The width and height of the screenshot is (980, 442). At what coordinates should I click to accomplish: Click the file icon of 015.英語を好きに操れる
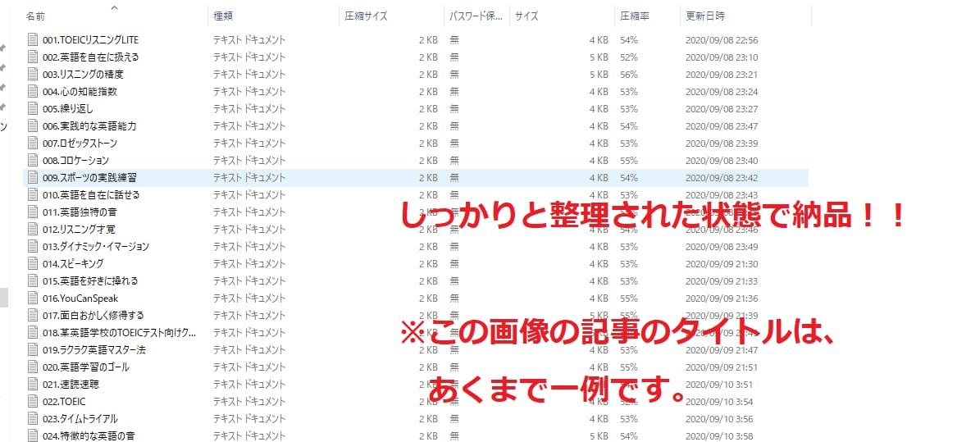[x=33, y=280]
